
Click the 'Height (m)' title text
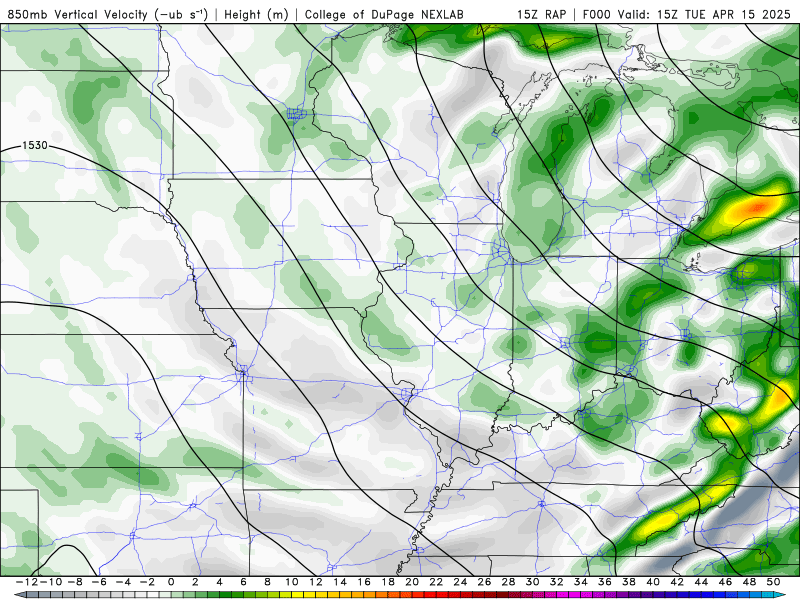[x=256, y=14]
